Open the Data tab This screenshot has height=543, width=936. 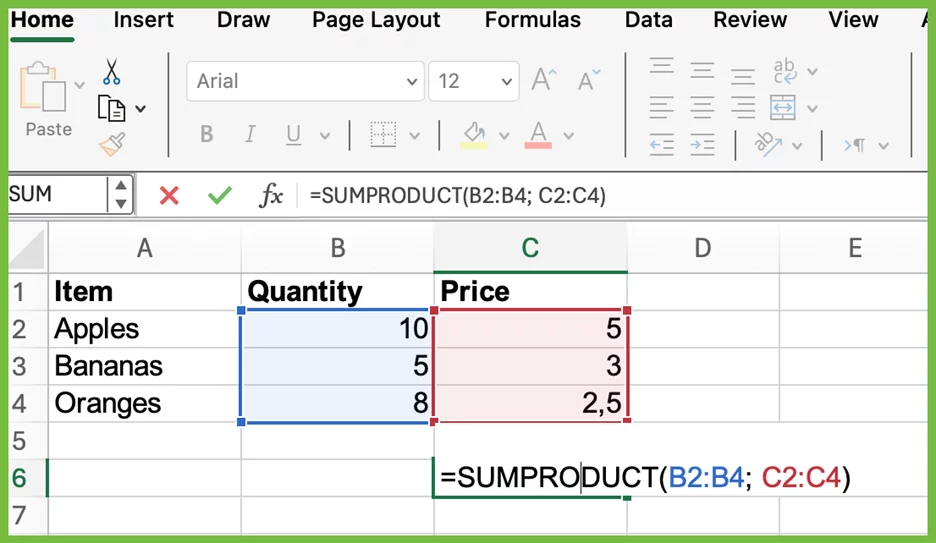click(648, 20)
